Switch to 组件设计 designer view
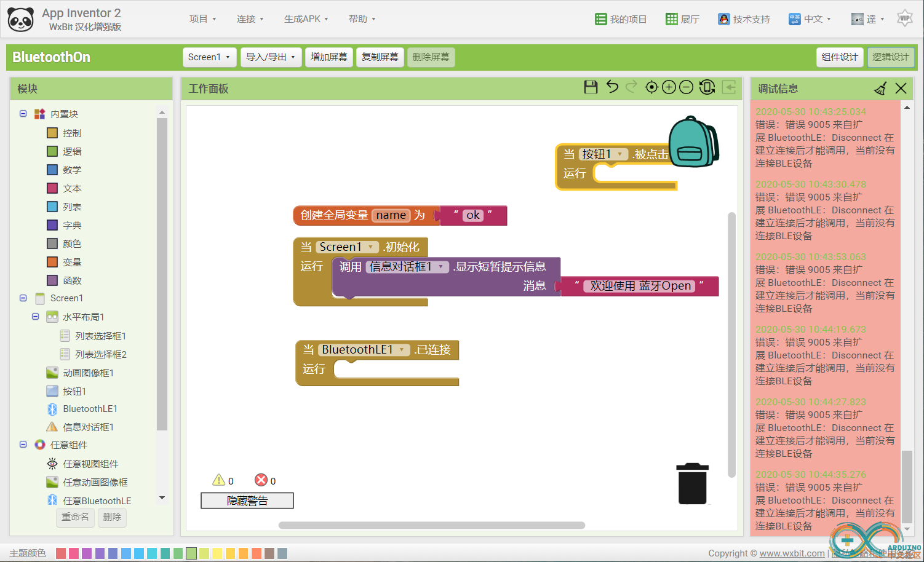 tap(840, 57)
